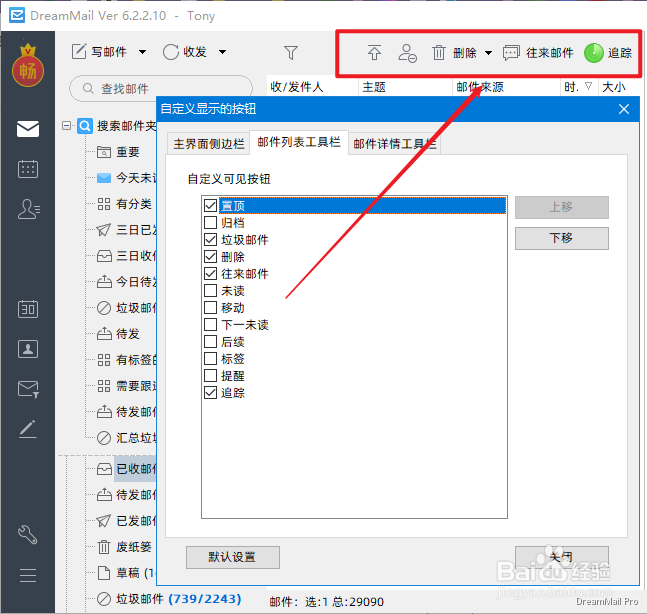Click the send/receive refresh icon 收发
The image size is (647, 614).
pos(170,52)
